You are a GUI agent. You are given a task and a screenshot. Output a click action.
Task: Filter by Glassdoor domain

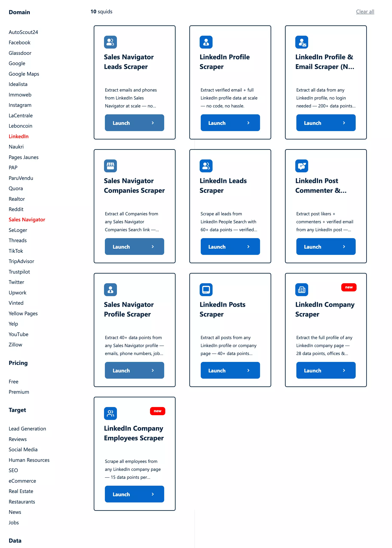20,53
